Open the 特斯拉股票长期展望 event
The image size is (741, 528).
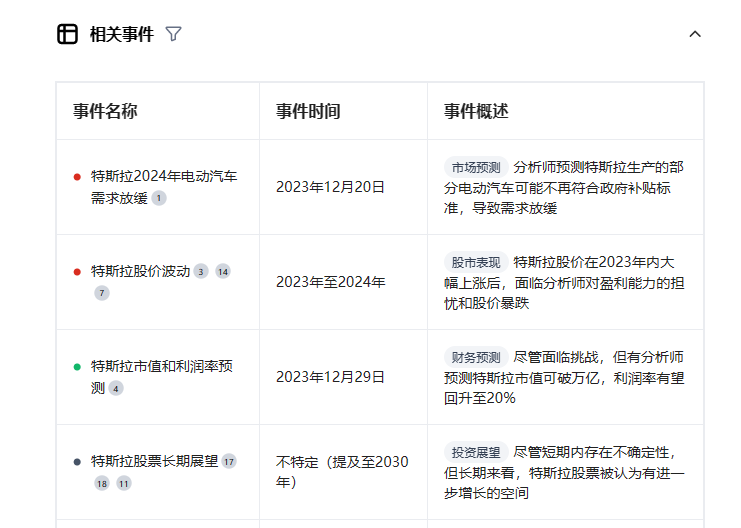[x=155, y=461]
